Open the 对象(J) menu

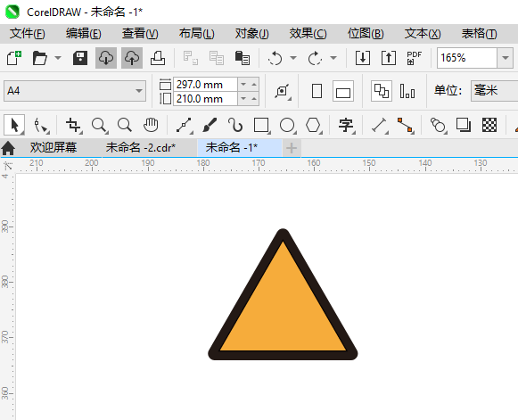[x=251, y=33]
